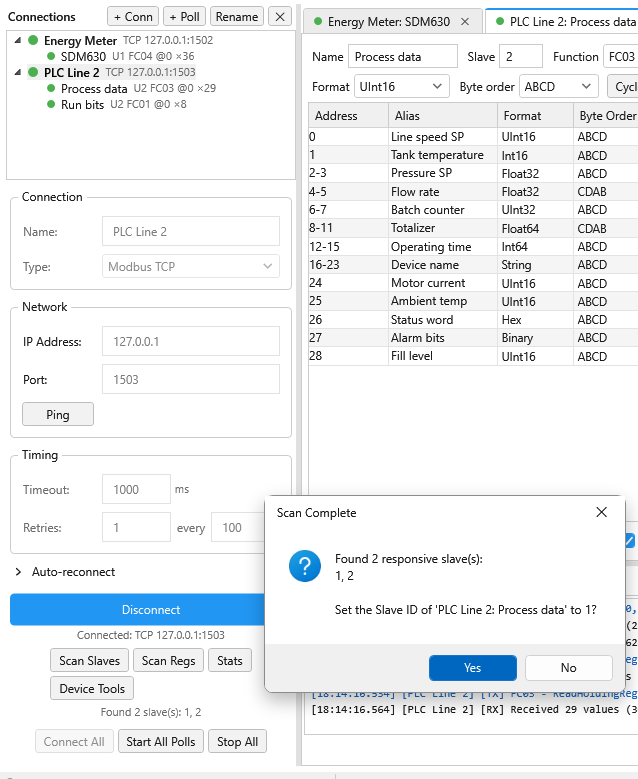Click the Scan Slaves button

click(89, 660)
